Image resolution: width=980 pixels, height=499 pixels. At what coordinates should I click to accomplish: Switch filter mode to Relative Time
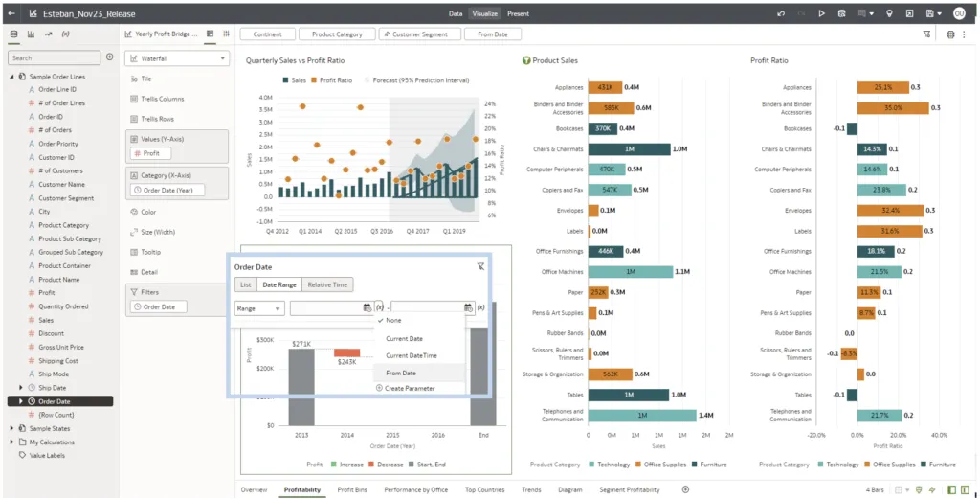(327, 284)
